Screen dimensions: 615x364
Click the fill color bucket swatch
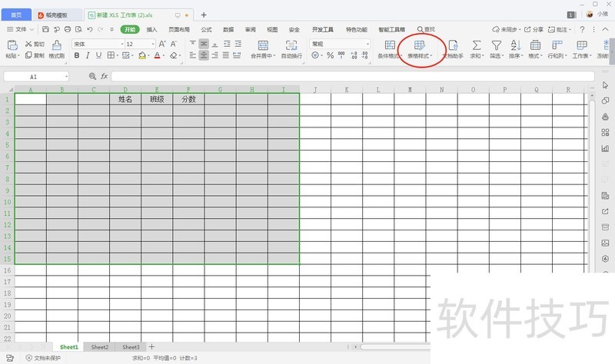click(142, 55)
